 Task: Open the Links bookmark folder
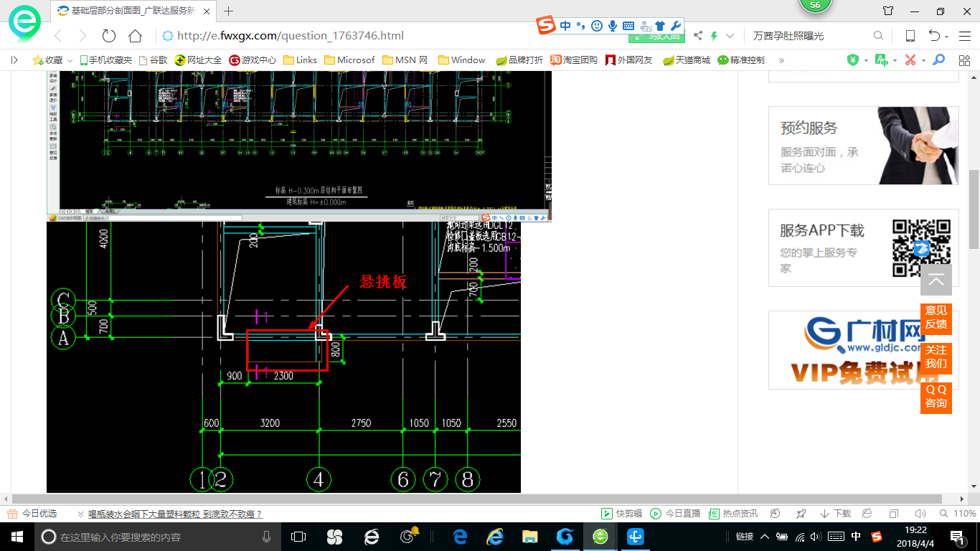[x=300, y=60]
